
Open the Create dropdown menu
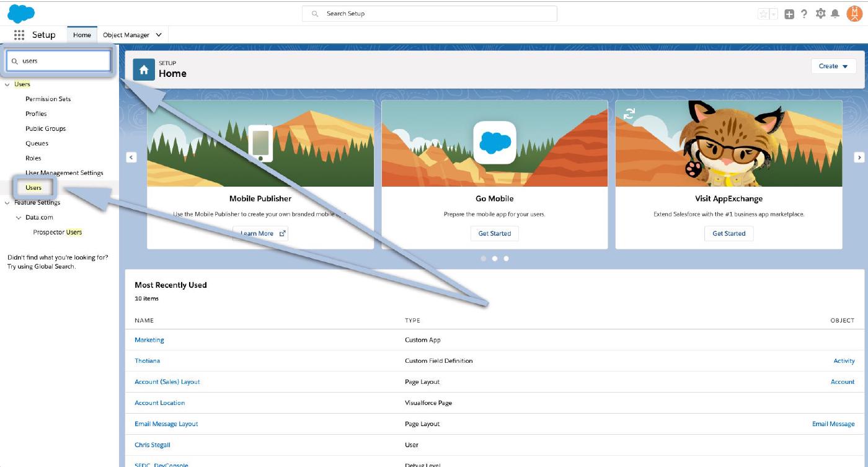(833, 66)
